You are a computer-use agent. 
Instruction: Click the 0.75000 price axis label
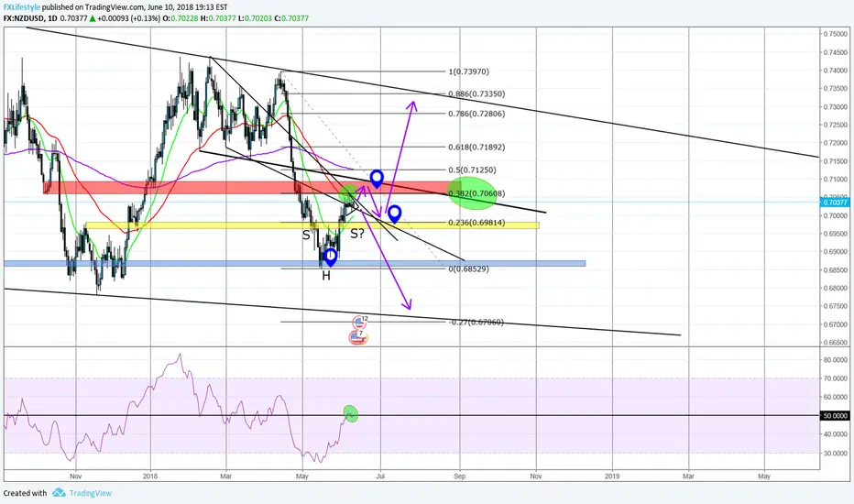835,34
